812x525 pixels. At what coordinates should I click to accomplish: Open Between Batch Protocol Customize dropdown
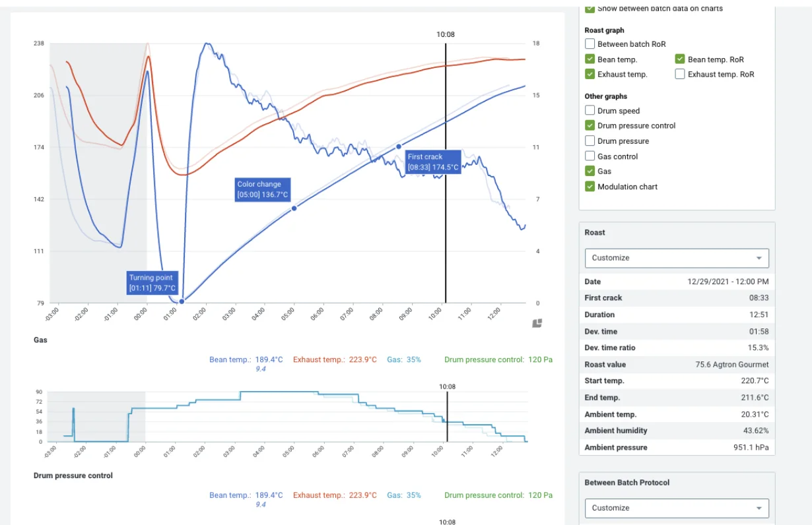(x=677, y=508)
